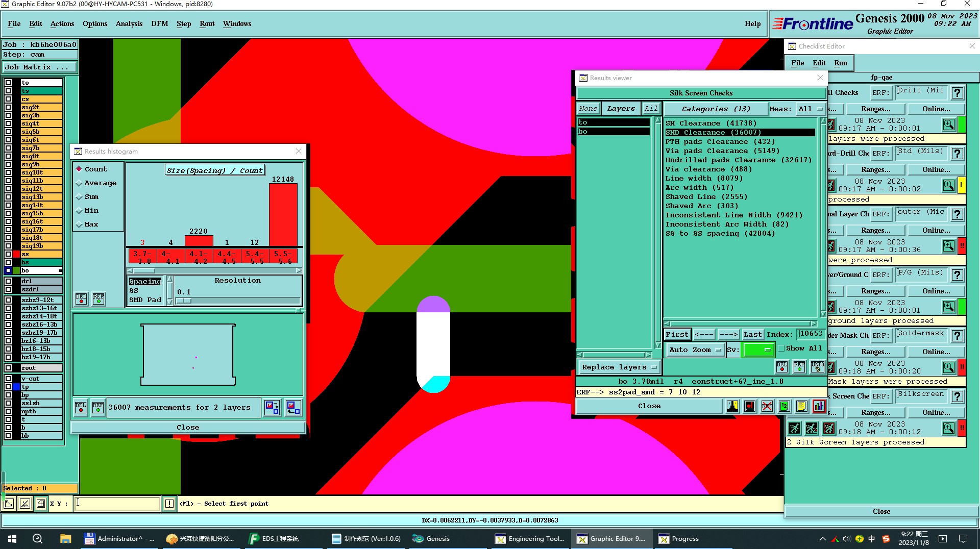Open the Analysis menu
The image size is (980, 549).
point(129,23)
